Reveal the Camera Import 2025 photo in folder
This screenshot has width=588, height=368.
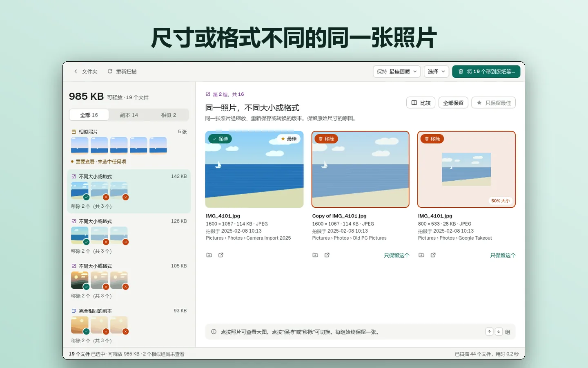tap(209, 255)
